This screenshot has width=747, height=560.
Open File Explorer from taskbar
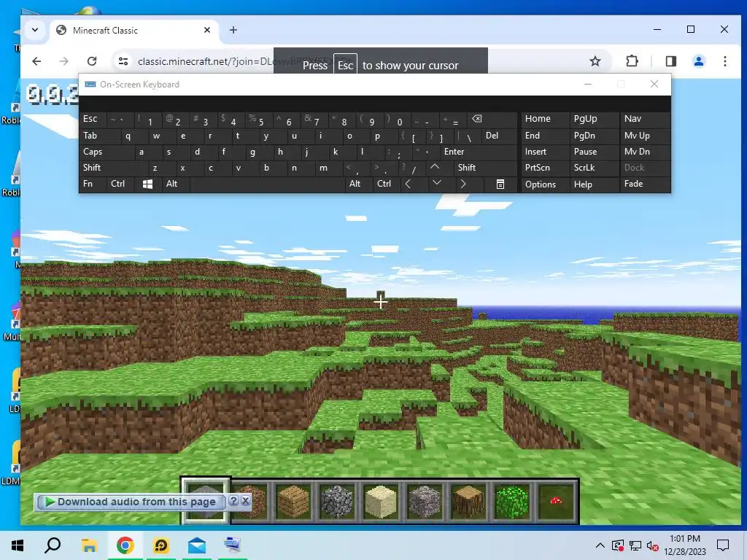[x=89, y=545]
